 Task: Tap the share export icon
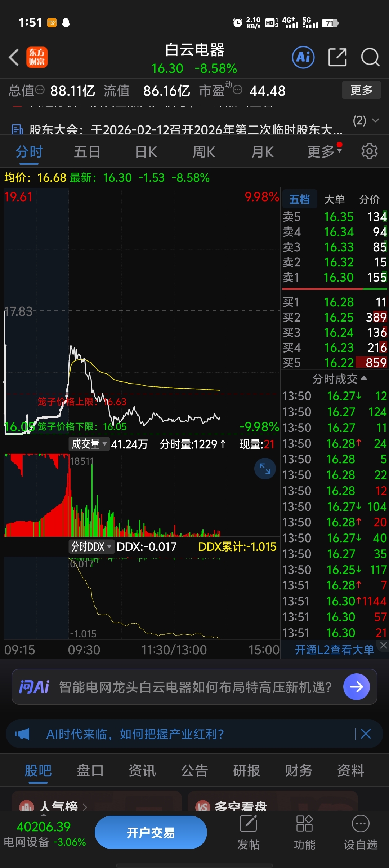coord(337,57)
